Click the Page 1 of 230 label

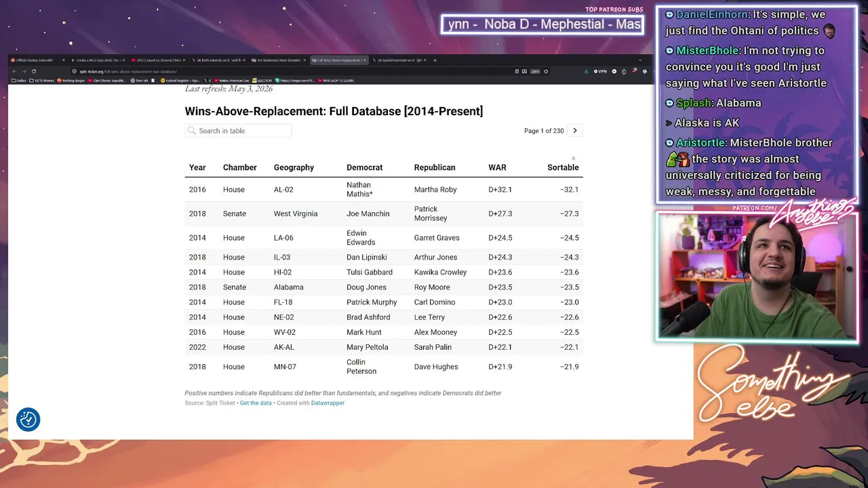[544, 131]
